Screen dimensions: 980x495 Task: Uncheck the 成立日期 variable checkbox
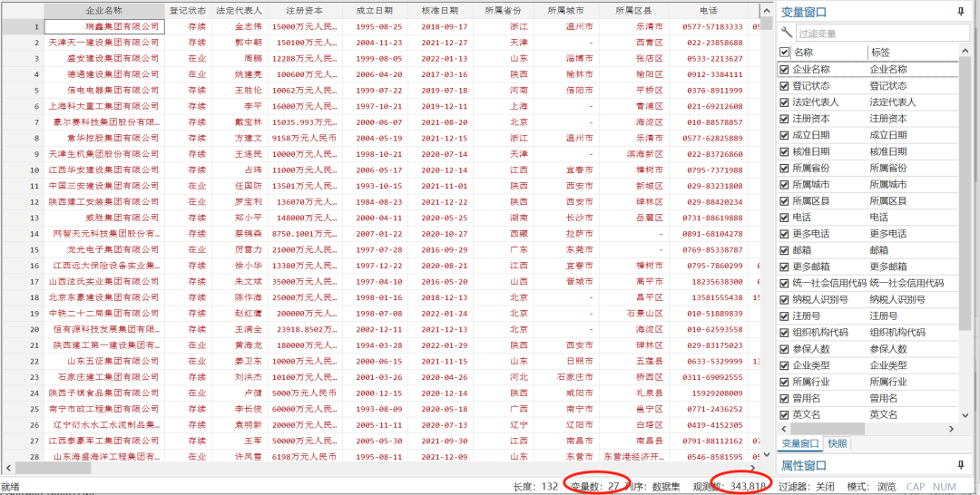point(784,135)
